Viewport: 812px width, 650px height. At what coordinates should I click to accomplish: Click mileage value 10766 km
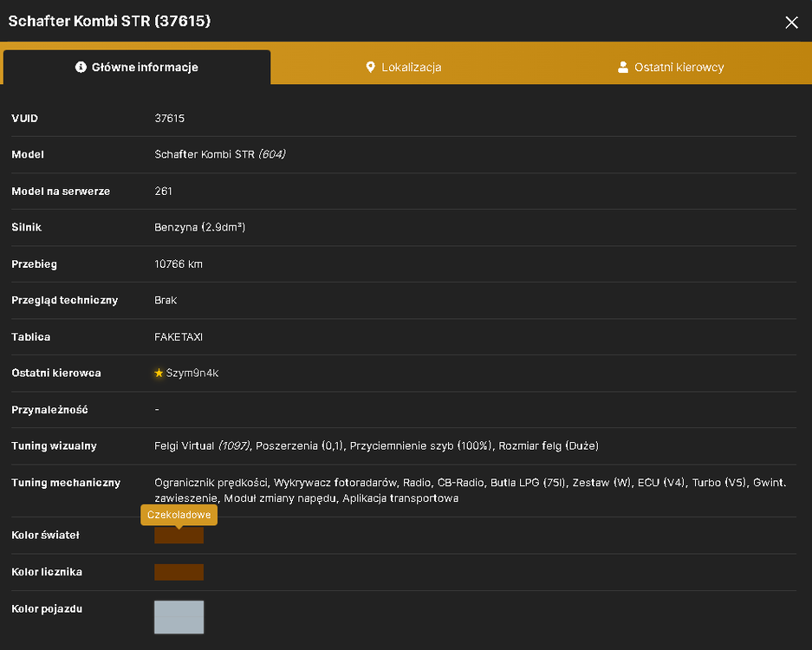[x=179, y=264]
